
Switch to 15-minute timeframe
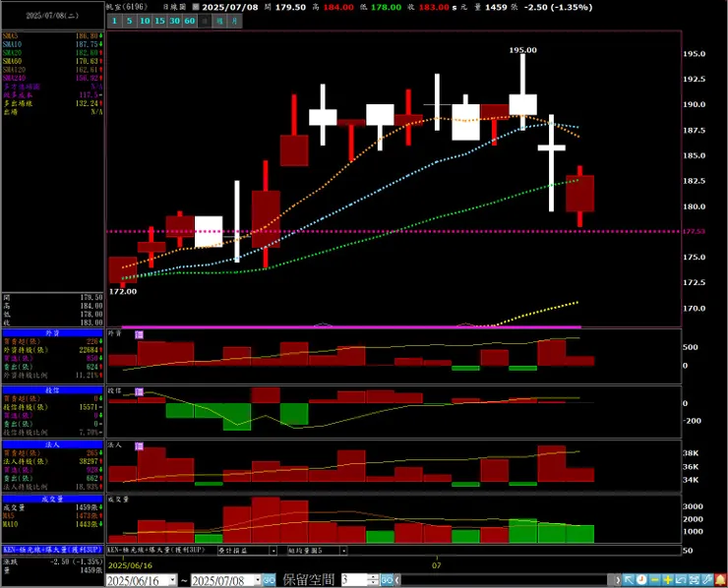(159, 21)
